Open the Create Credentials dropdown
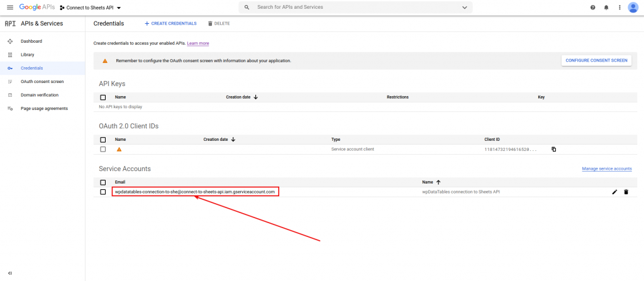The height and width of the screenshot is (281, 644). coord(170,23)
